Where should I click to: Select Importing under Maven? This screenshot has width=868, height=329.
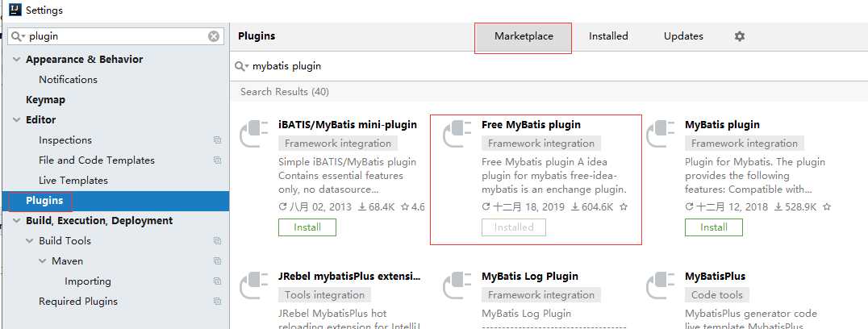[87, 281]
